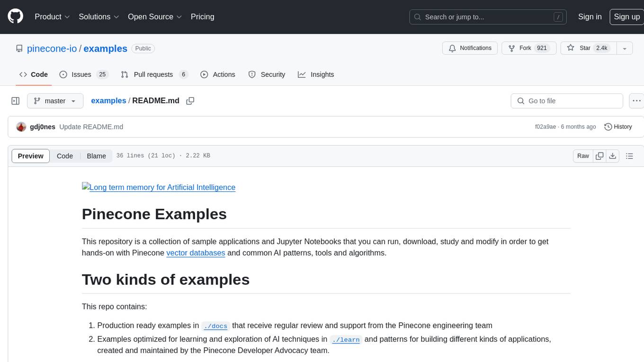Copy the README.md file path

coord(190,101)
